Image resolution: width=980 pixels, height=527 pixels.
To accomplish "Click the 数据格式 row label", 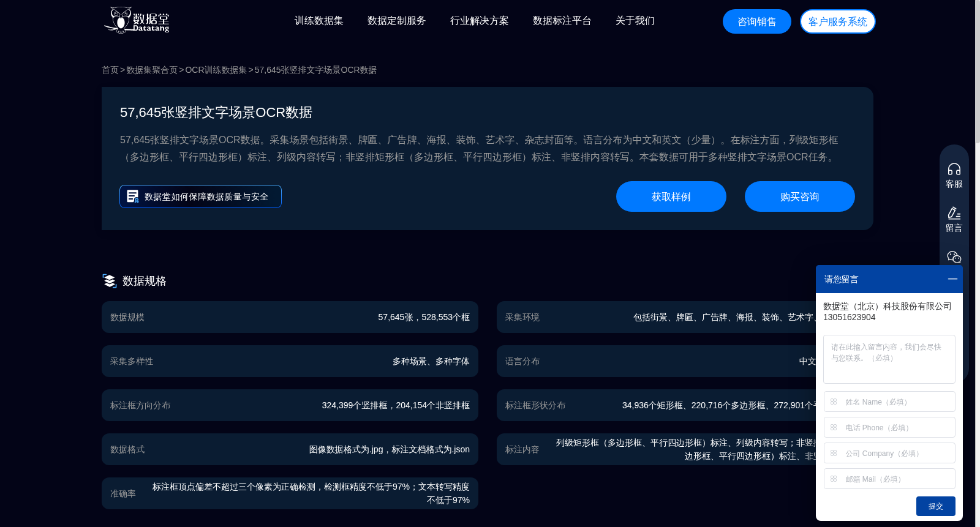I will coord(127,449).
